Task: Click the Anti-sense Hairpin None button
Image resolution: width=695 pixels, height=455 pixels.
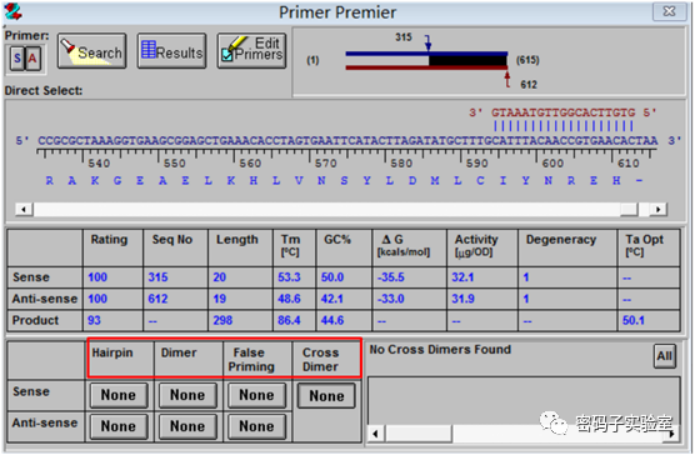Action: coord(118,426)
